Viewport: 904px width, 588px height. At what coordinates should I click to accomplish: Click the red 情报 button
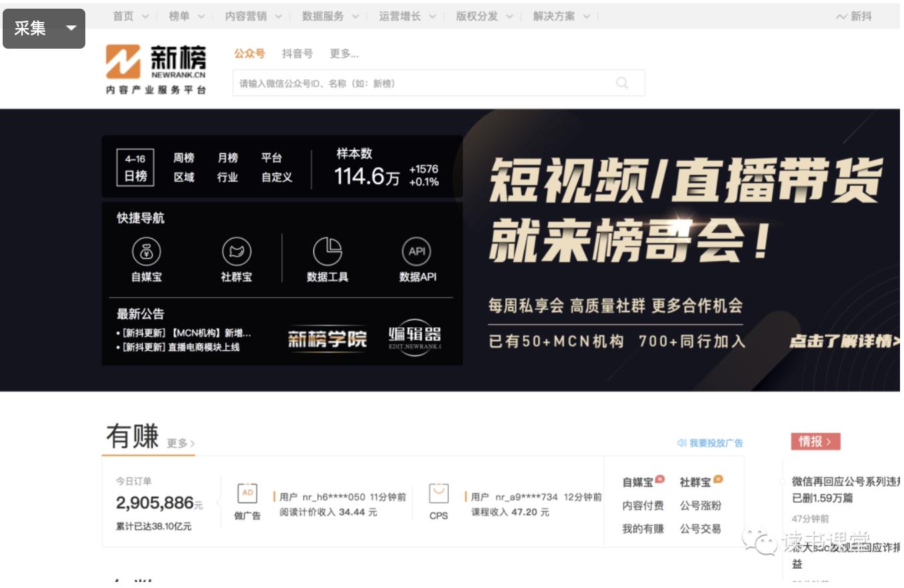click(x=815, y=441)
